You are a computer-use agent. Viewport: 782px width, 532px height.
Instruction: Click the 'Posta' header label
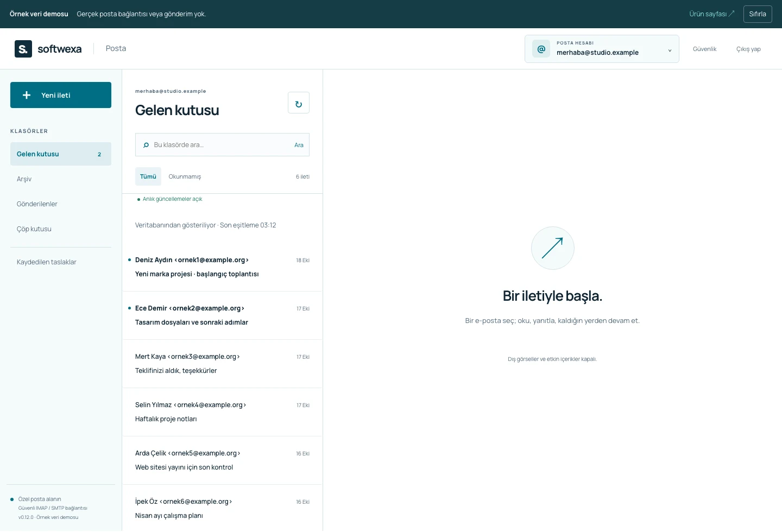click(x=116, y=48)
